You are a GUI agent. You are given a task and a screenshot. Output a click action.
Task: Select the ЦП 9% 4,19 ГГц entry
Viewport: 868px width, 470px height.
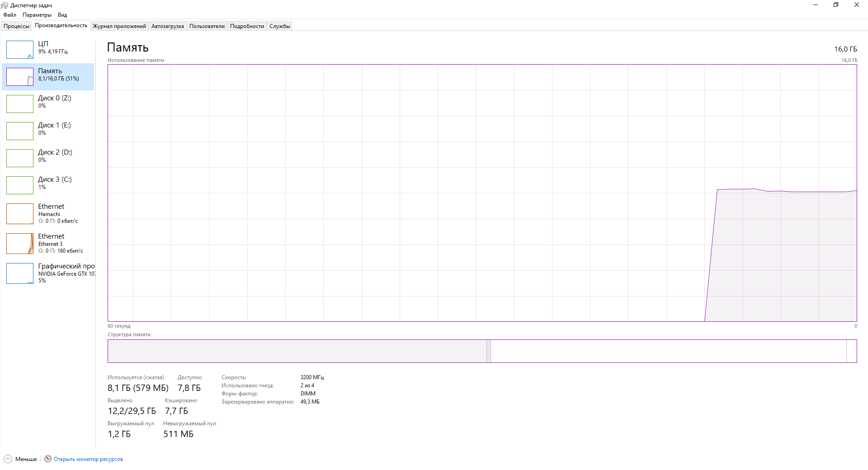tap(48, 50)
